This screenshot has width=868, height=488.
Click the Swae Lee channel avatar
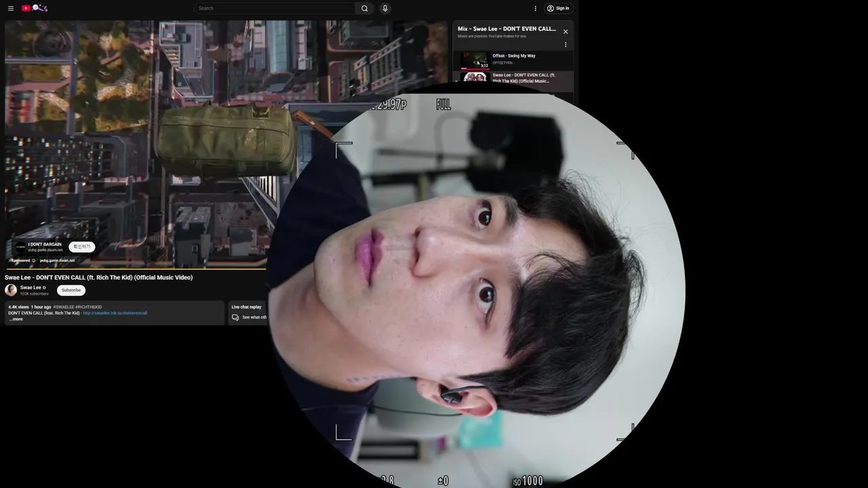(x=11, y=290)
